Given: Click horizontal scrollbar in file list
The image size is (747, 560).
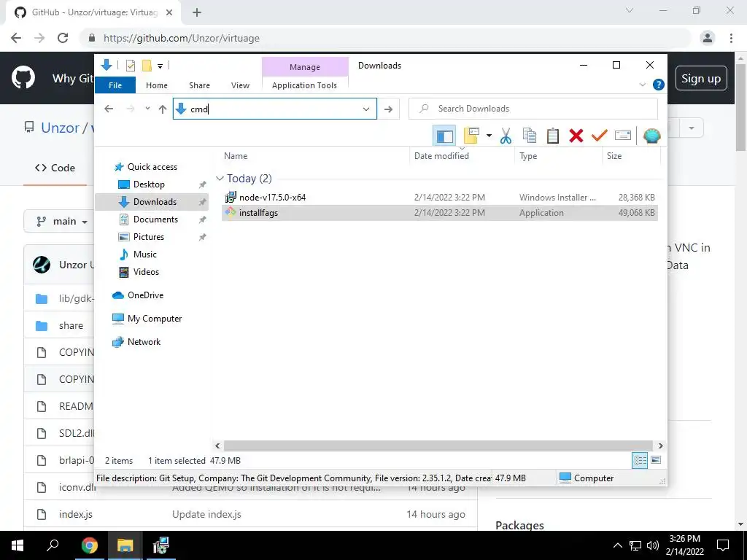Looking at the screenshot, I should [438, 446].
